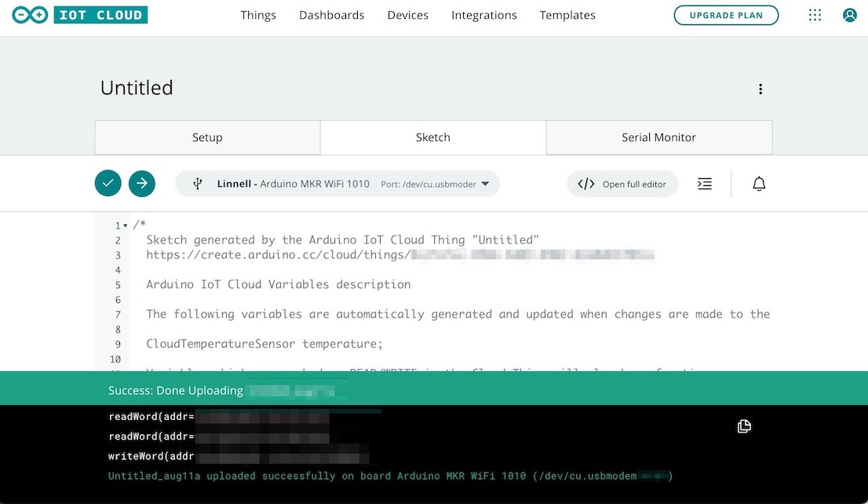Upload the sketch with the arrow button
The image size is (868, 504).
[x=142, y=184]
